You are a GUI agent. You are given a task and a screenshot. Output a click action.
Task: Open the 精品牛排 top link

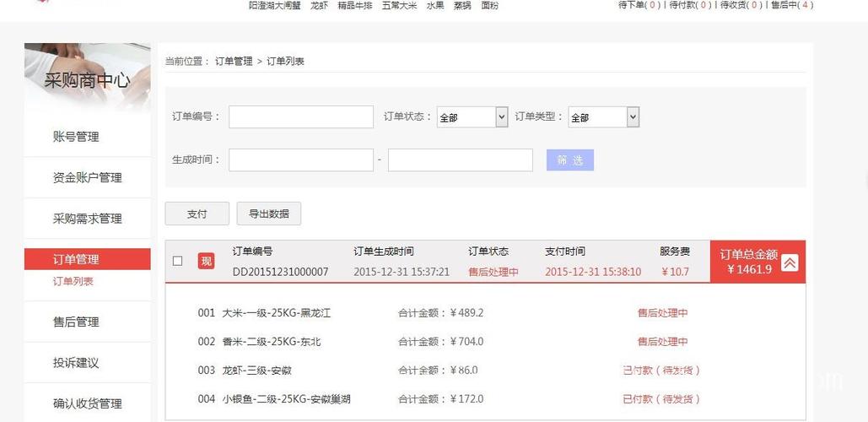(x=355, y=6)
